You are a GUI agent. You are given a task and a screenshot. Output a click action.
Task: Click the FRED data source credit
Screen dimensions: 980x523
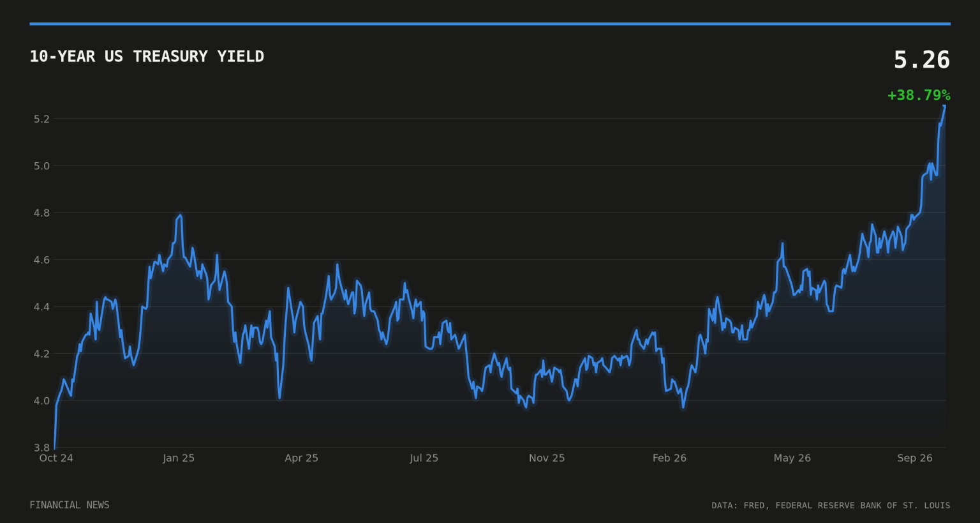(x=831, y=506)
